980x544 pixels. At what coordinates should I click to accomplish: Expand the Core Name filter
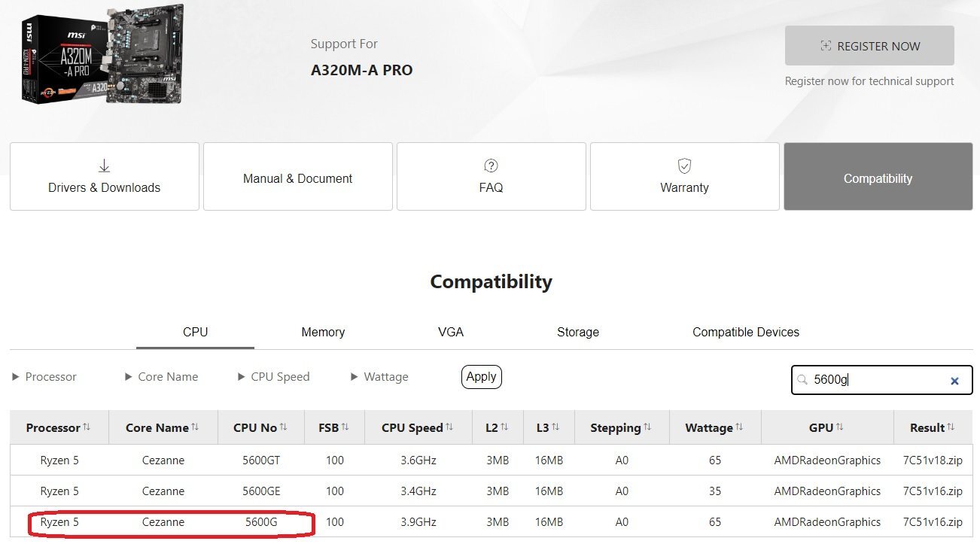tap(161, 377)
